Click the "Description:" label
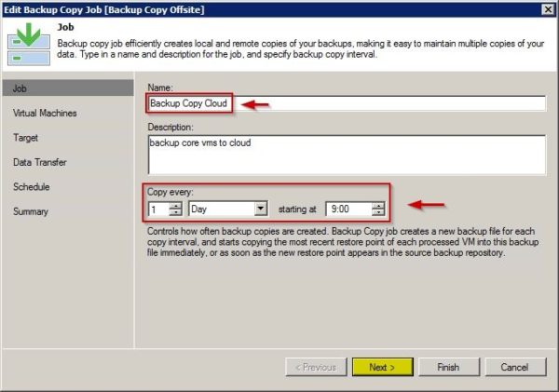Image resolution: width=559 pixels, height=392 pixels. pos(170,128)
